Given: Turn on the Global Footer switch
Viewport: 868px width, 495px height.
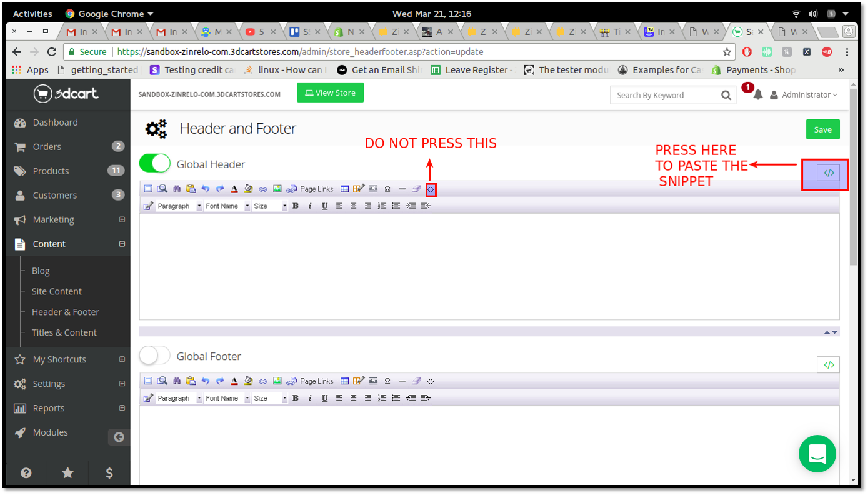Looking at the screenshot, I should click(x=154, y=356).
